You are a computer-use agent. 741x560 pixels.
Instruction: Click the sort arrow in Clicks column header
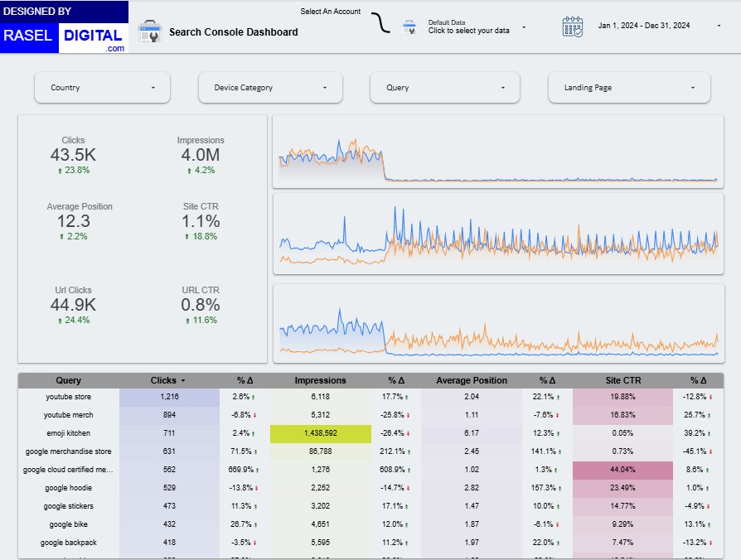pos(182,381)
